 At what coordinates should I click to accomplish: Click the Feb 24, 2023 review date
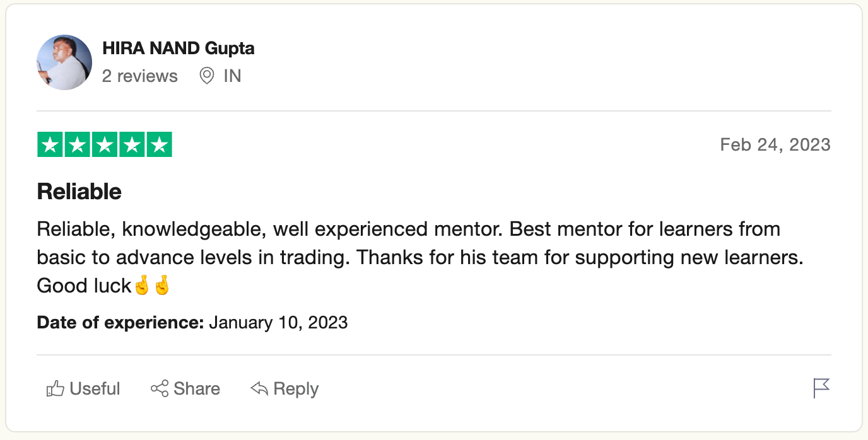(775, 145)
